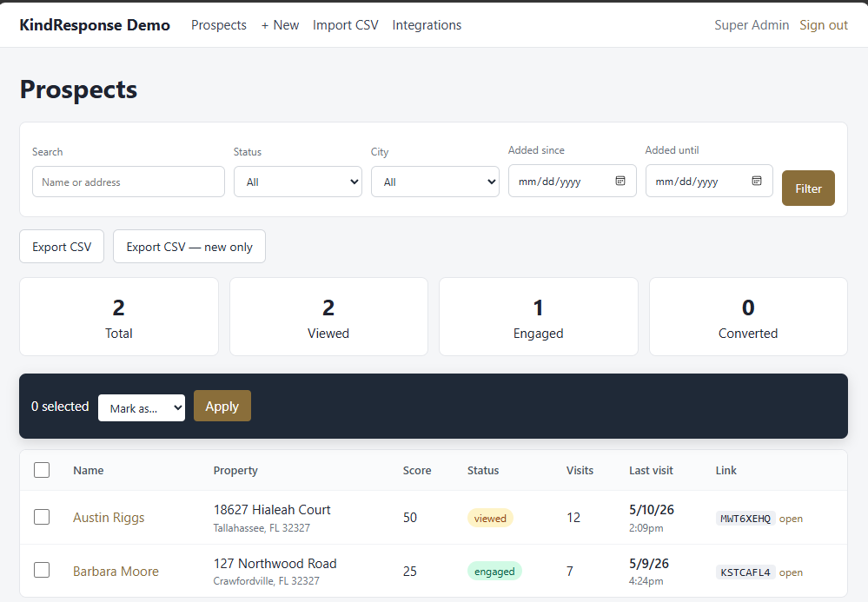Open calendar picker in Added until field
Image resolution: width=868 pixels, height=602 pixels.
[757, 181]
